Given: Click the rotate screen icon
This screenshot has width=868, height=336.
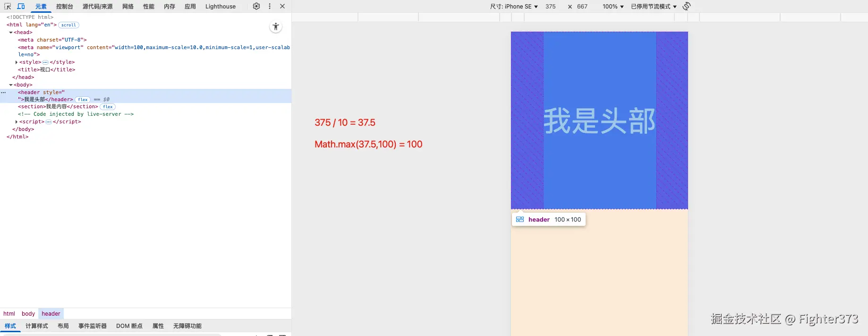Looking at the screenshot, I should (687, 6).
